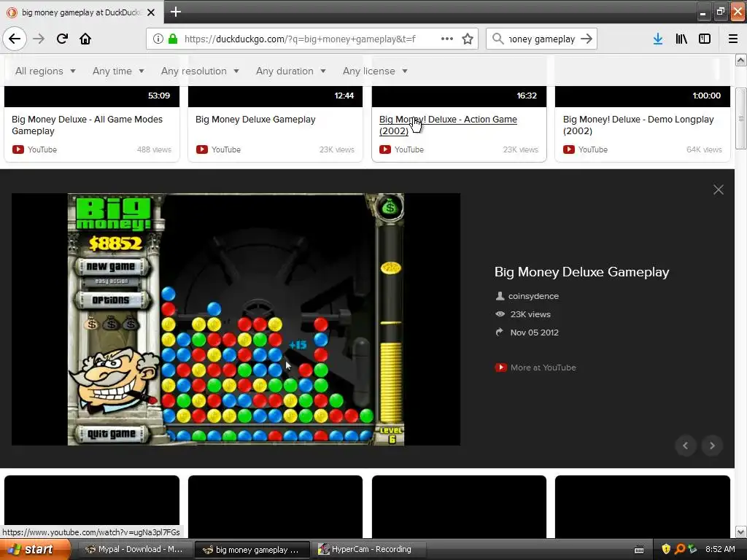The width and height of the screenshot is (747, 560).
Task: Open the hamburger application menu
Action: 733,39
